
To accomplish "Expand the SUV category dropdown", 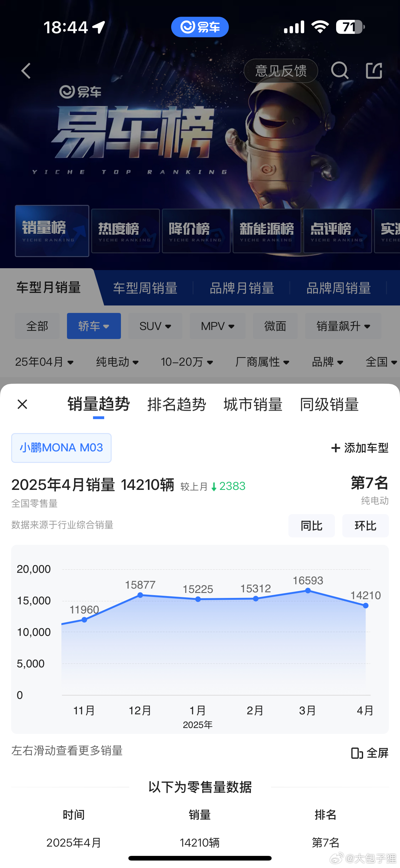I will [x=155, y=326].
